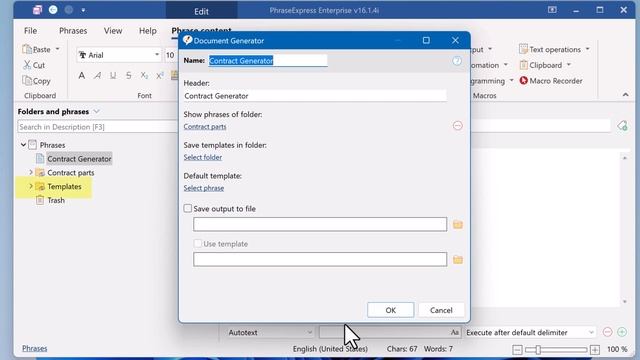
Task: Open the Folders and phrases dropdown chevron
Action: tap(96, 111)
